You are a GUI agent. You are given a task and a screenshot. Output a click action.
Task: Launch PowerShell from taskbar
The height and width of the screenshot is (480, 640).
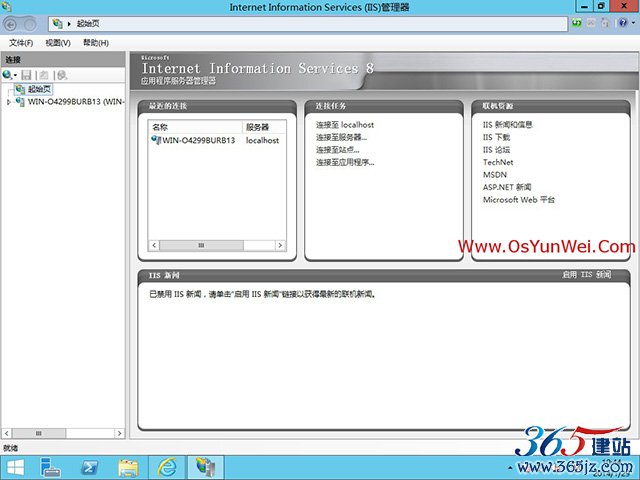point(89,467)
